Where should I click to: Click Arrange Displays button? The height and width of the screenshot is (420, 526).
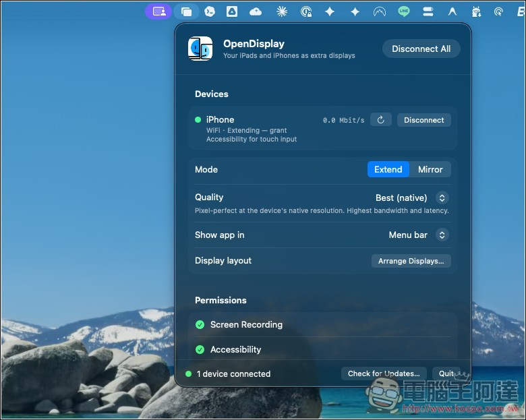click(x=411, y=261)
